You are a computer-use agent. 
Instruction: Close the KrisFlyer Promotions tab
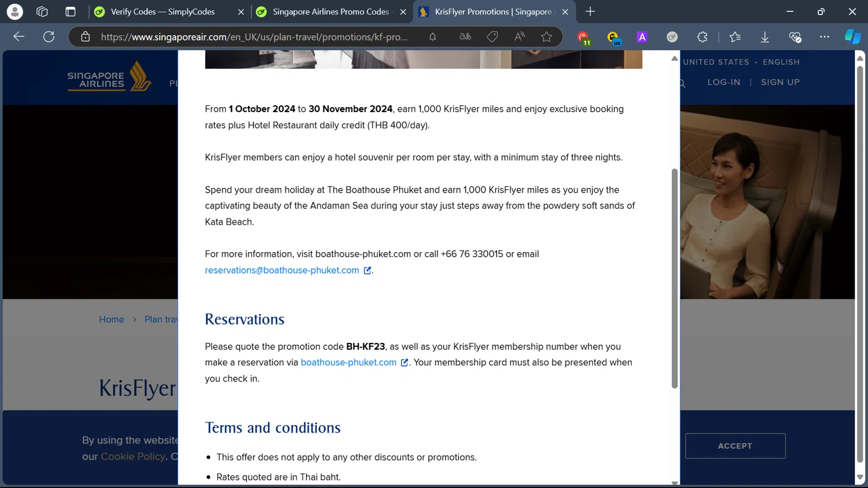(565, 12)
